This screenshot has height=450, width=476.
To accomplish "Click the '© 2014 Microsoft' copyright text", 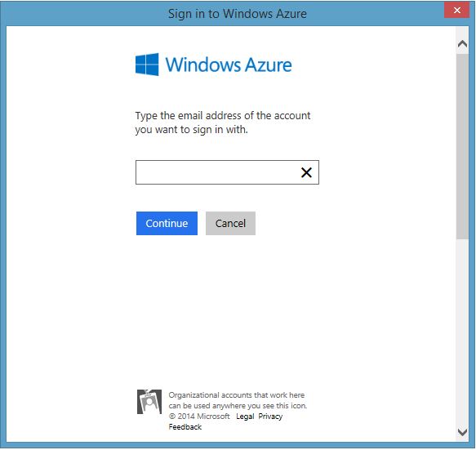I will click(199, 417).
